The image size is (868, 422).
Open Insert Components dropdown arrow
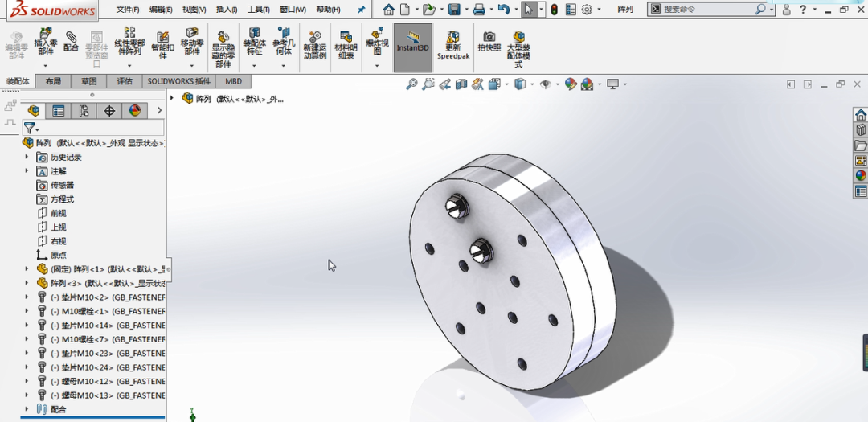pyautogui.click(x=46, y=65)
